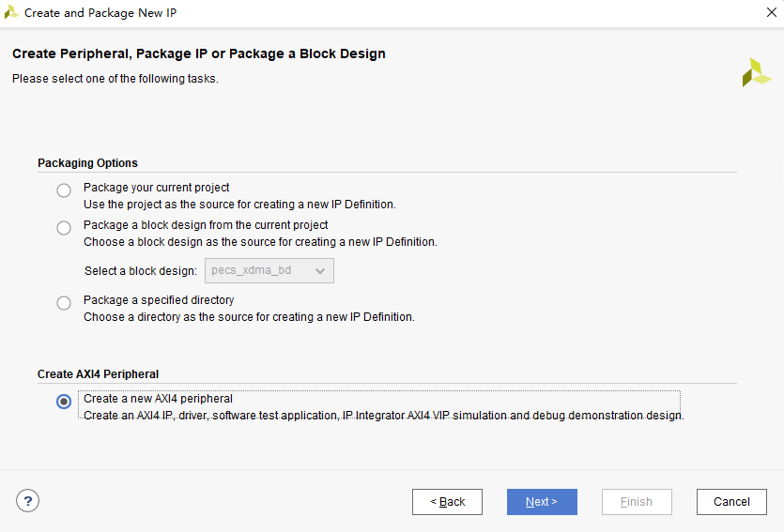Cancel the IP creation wizard
Screen dimensions: 784x532
click(731, 502)
